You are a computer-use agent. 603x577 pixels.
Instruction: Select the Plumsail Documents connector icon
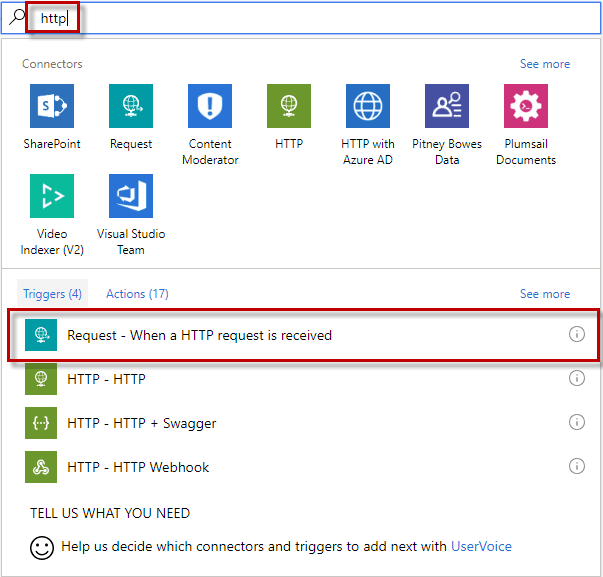tap(526, 106)
